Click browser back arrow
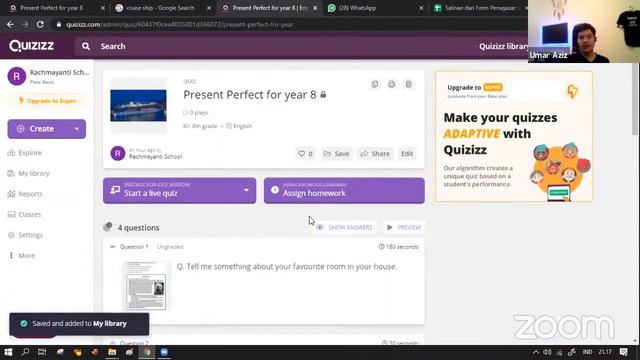 click(x=10, y=24)
